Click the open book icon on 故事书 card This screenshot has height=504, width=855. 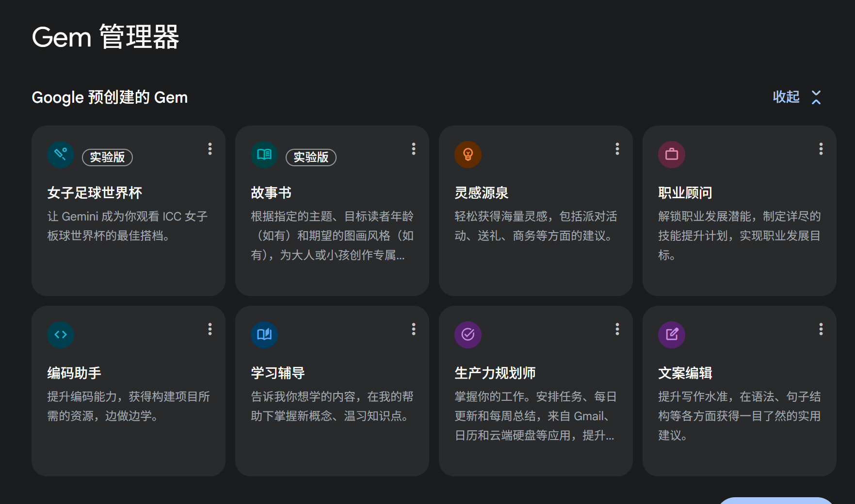point(264,155)
